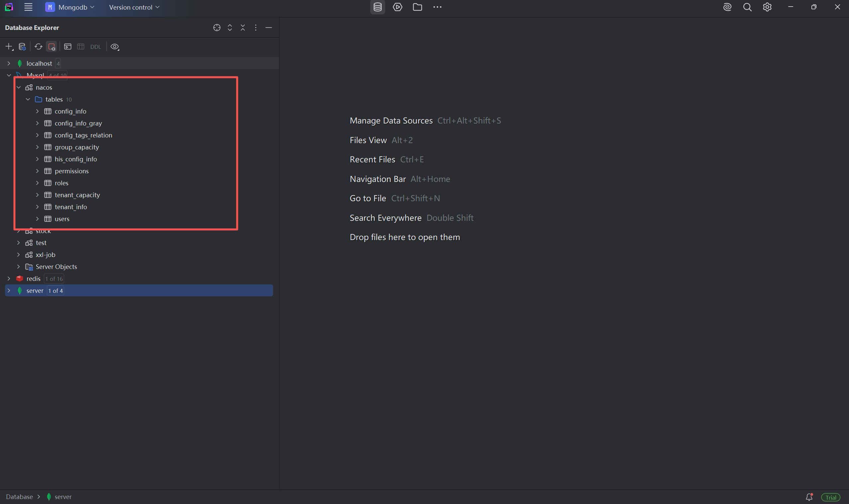The image size is (849, 504).
Task: Click the Deactivate connection red icon
Action: [51, 46]
